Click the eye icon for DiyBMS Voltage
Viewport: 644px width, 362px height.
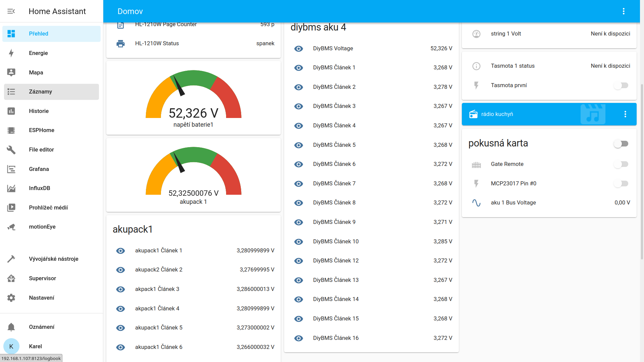pyautogui.click(x=299, y=49)
